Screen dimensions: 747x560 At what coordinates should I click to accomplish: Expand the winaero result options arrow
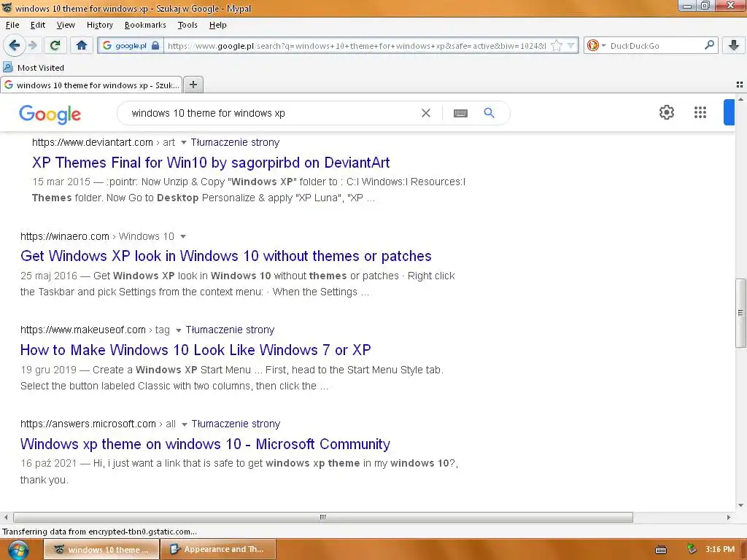pyautogui.click(x=183, y=237)
